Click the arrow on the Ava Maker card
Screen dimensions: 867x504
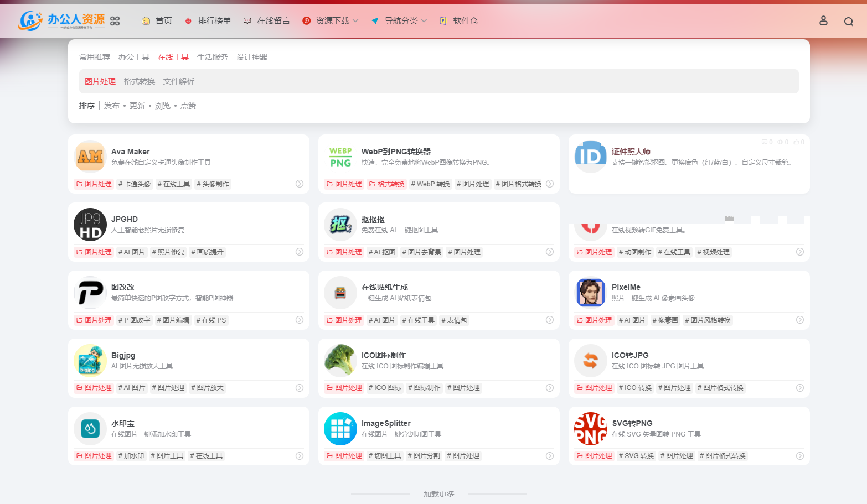[x=300, y=184]
